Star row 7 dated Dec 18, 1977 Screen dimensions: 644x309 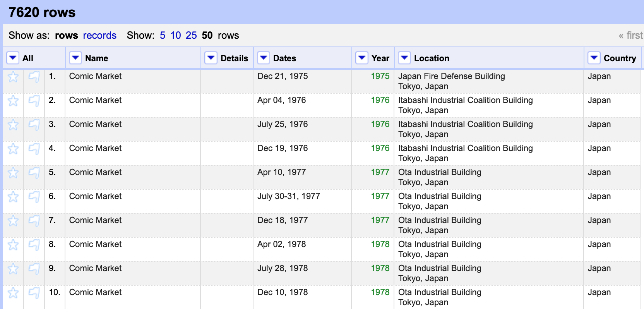(x=13, y=221)
